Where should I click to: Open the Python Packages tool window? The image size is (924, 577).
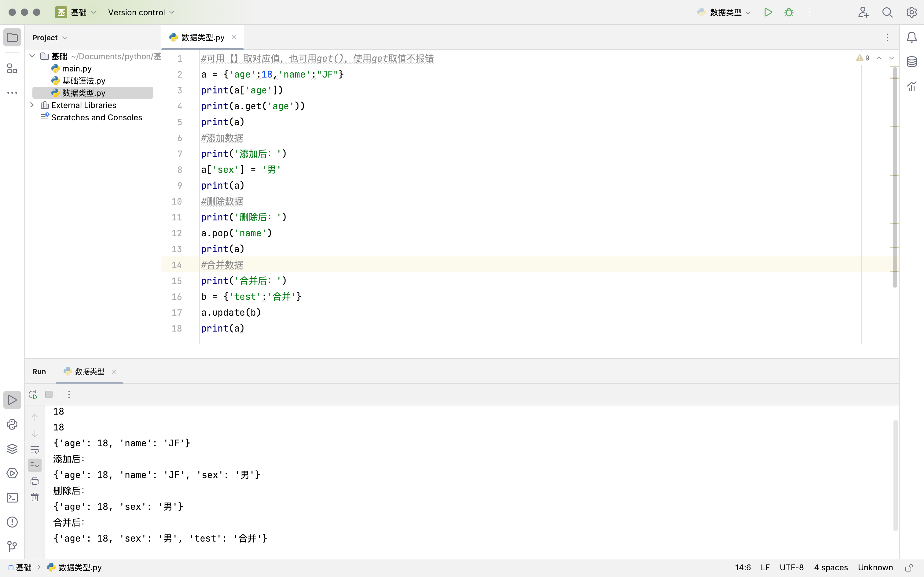(x=12, y=449)
